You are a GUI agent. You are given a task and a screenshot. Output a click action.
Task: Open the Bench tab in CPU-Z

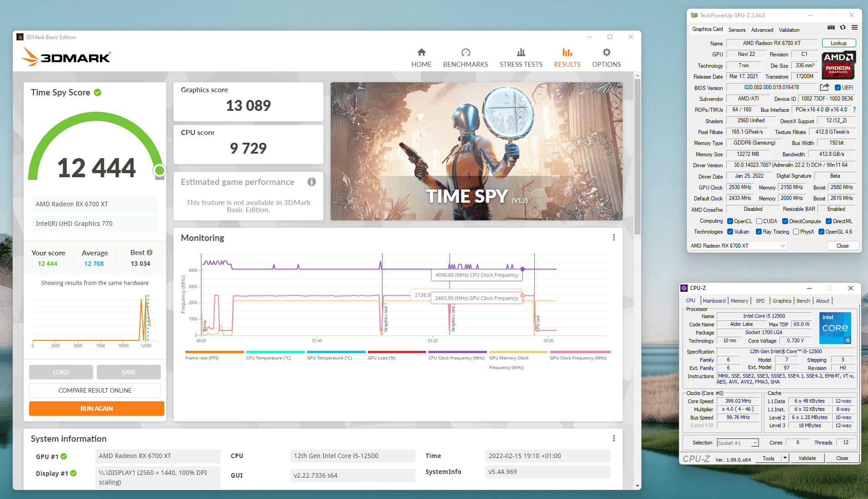(803, 301)
